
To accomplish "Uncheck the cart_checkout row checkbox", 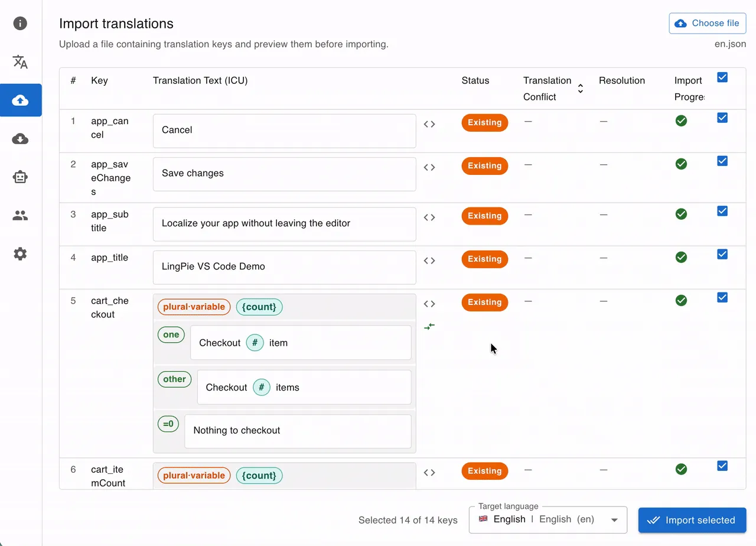I will pyautogui.click(x=722, y=297).
